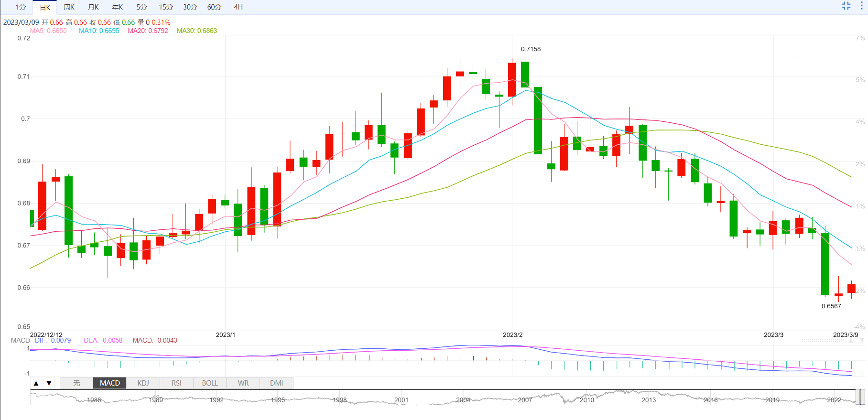Show the RSI indicator panel
The width and height of the screenshot is (868, 420).
(x=176, y=383)
